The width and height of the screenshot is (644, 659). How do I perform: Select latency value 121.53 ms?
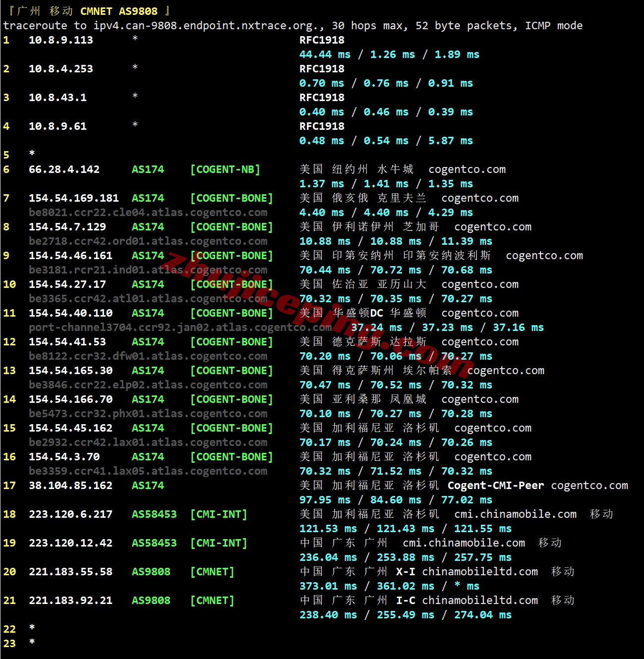pyautogui.click(x=328, y=529)
